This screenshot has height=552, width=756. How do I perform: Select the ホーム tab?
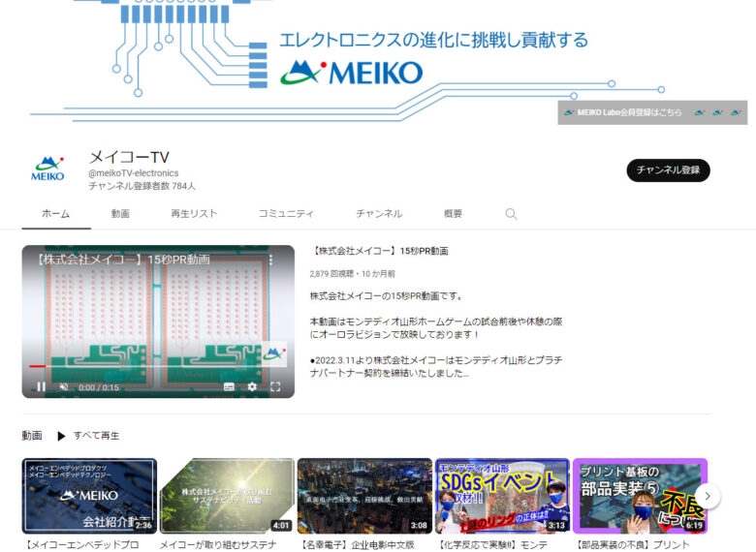56,213
